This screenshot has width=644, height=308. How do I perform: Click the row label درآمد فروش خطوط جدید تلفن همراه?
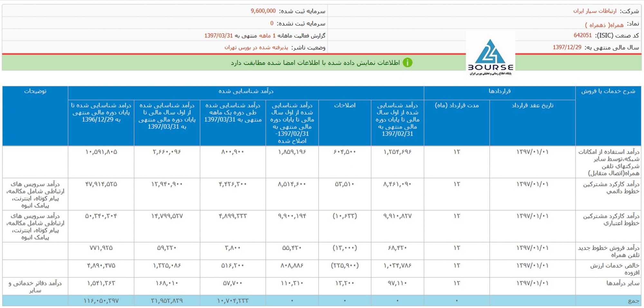coord(609,251)
